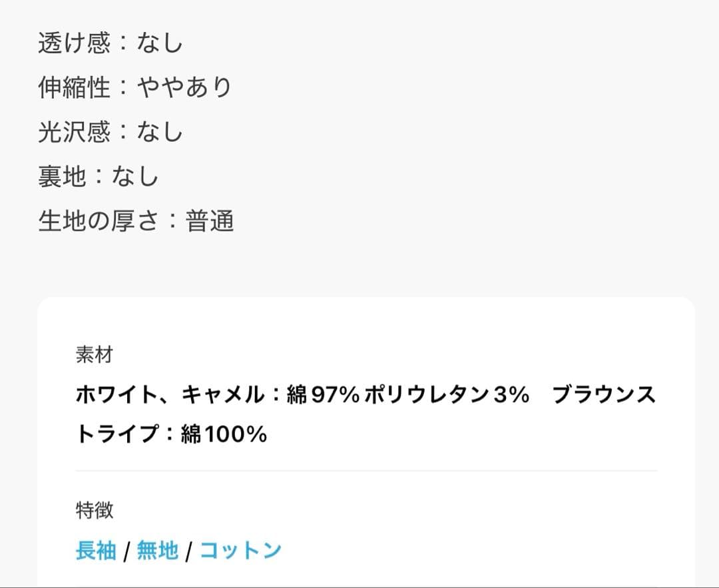Click the 特徴 section heading
Viewport: 719px width, 588px height.
95,510
